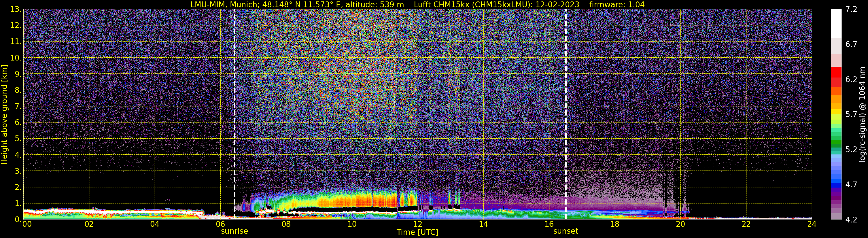Click the '8.' height tick label

tap(18, 90)
